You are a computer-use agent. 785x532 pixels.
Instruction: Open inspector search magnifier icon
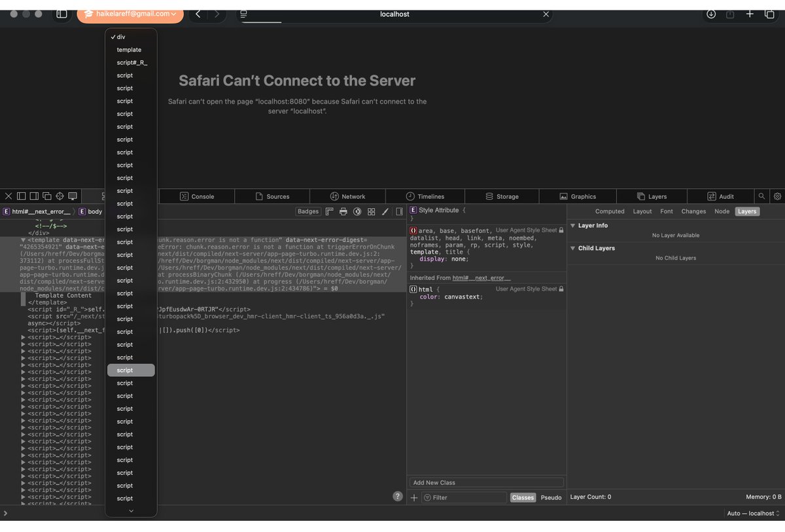pos(761,196)
